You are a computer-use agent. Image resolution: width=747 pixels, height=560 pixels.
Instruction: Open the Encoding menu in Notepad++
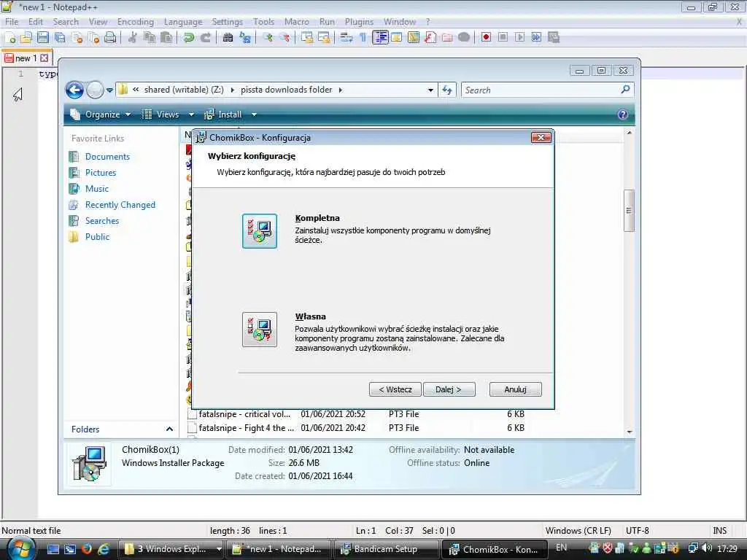(135, 22)
